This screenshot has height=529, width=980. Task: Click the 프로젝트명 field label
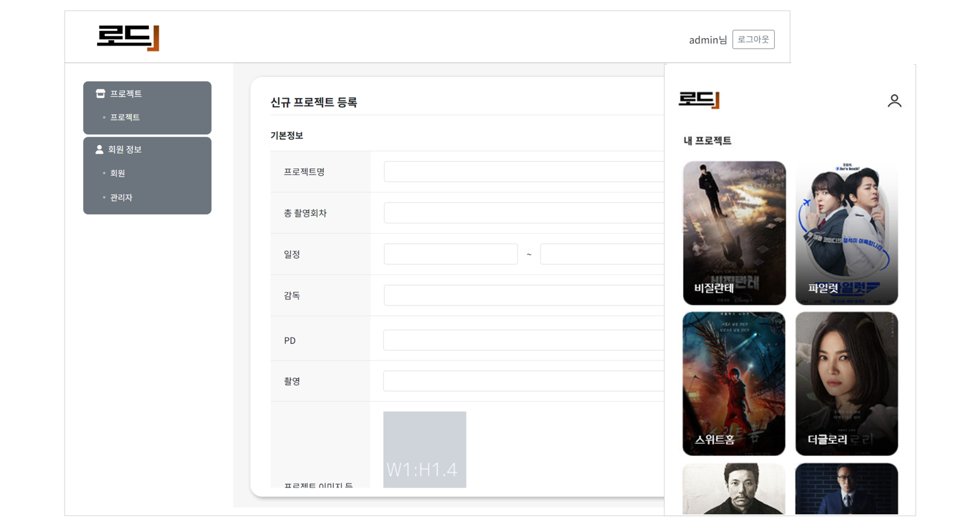304,172
